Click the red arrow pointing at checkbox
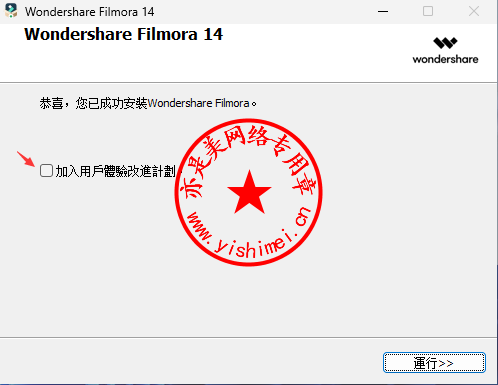 click(26, 159)
